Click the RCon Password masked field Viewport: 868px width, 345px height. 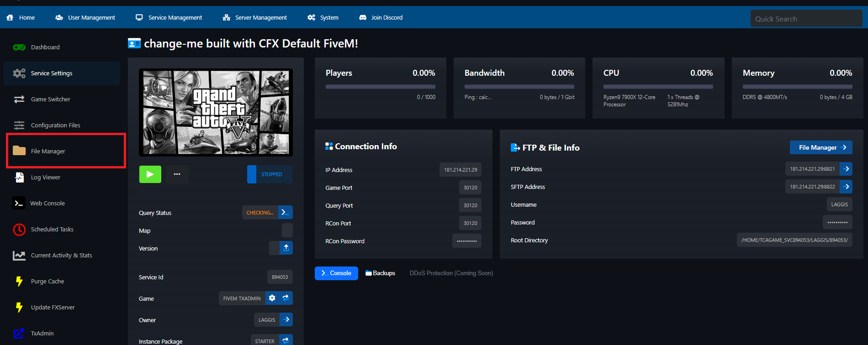pyautogui.click(x=467, y=241)
